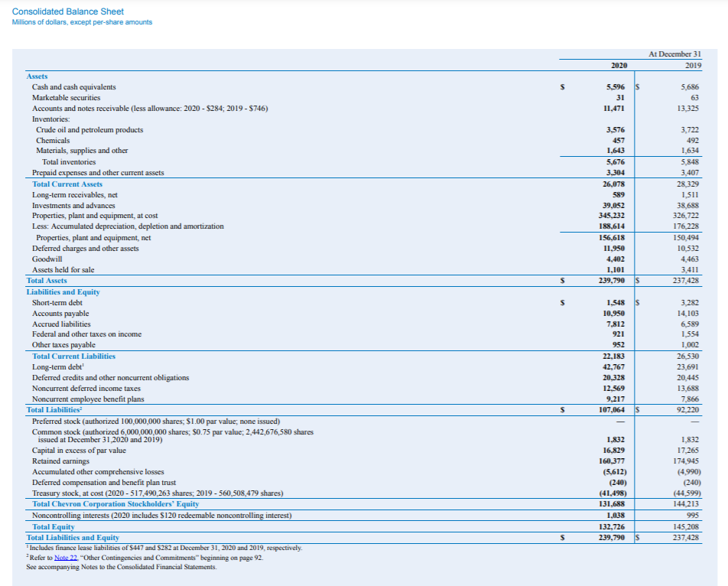Click the 2019 accounts payable value 14,103

click(x=688, y=314)
